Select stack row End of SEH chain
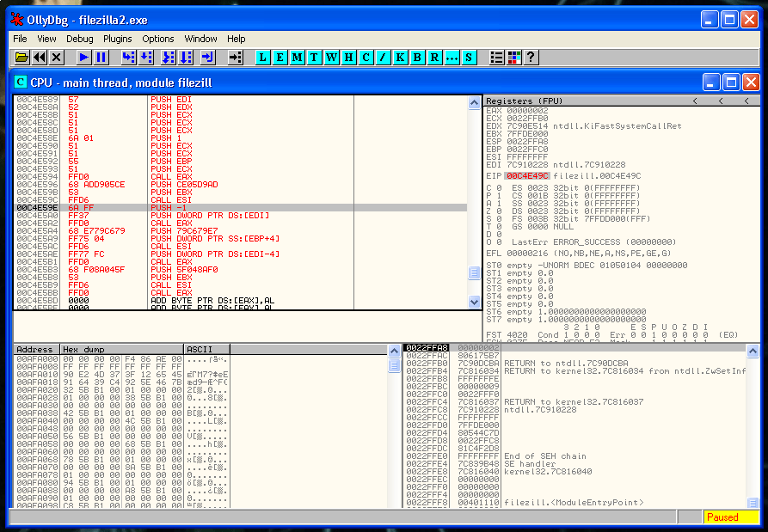 575,456
